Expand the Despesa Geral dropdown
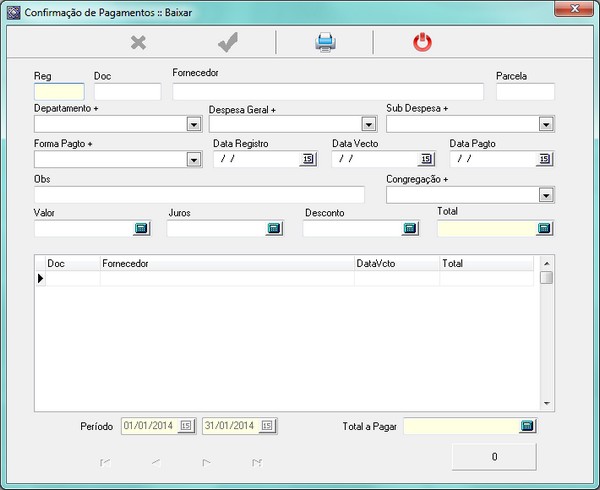Screen dimensions: 600x490 pyautogui.click(x=369, y=124)
